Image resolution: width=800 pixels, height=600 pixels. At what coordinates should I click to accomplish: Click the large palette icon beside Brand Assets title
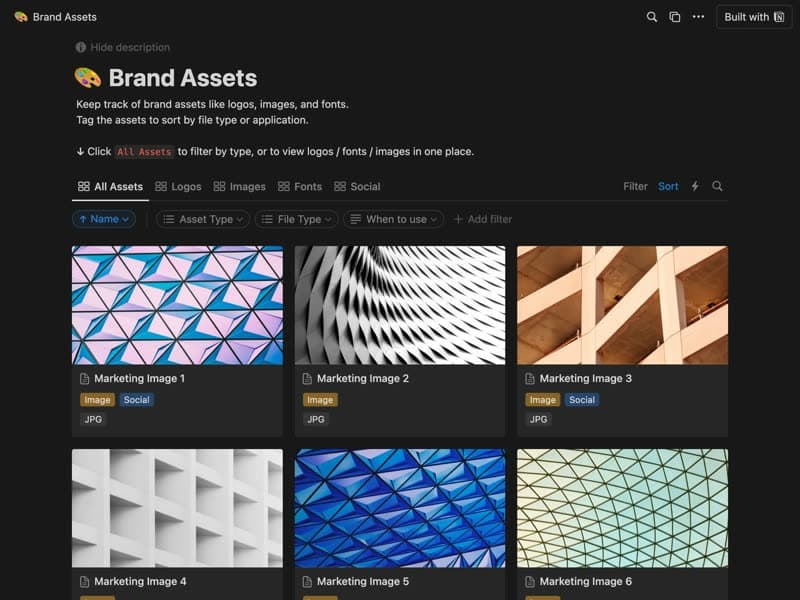[88, 78]
